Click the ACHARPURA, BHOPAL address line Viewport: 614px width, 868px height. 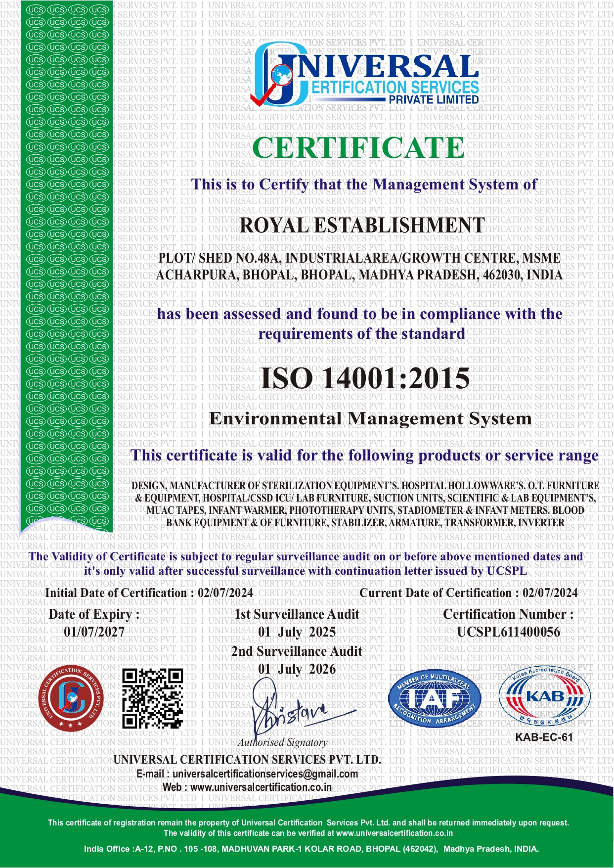[359, 275]
